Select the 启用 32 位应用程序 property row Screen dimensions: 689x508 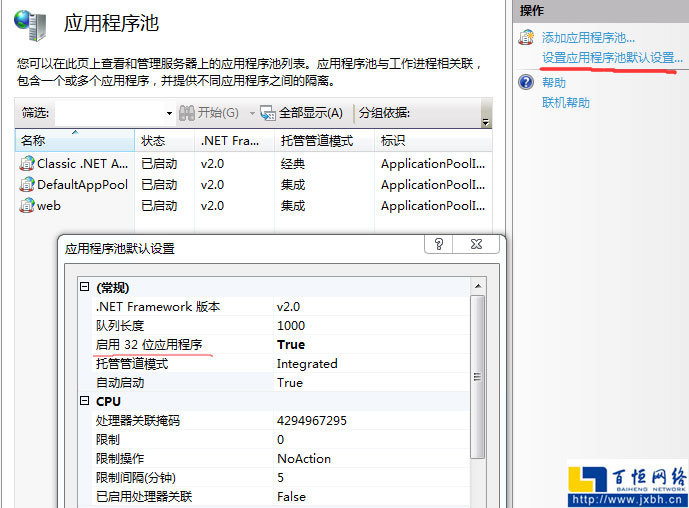(150, 345)
